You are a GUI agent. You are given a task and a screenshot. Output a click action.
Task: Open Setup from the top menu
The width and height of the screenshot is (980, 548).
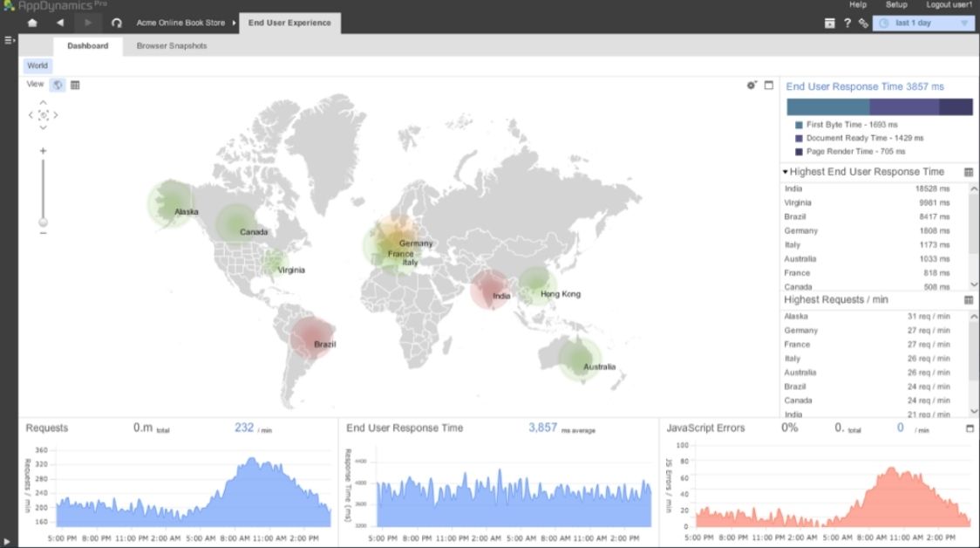pos(895,4)
